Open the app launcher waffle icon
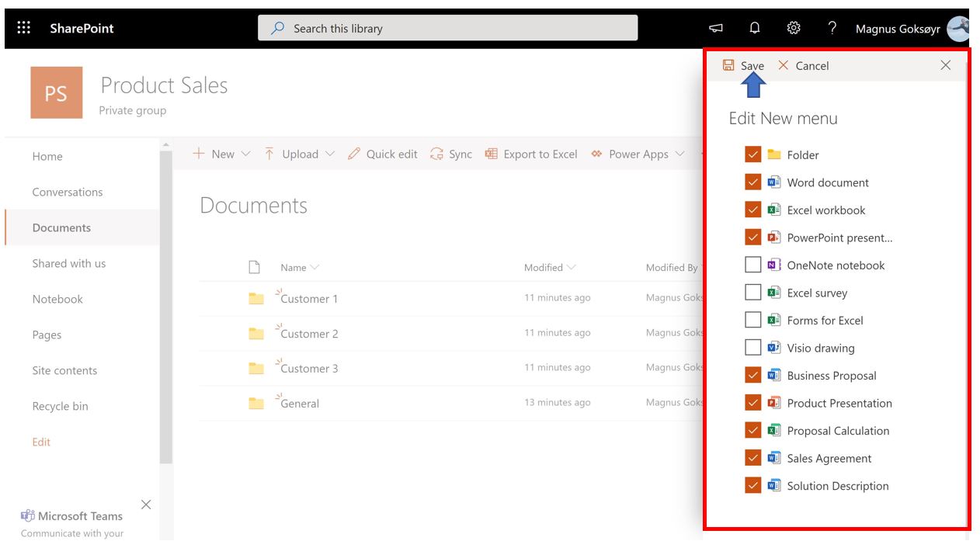Screen dimensions: 980x548 pyautogui.click(x=23, y=28)
